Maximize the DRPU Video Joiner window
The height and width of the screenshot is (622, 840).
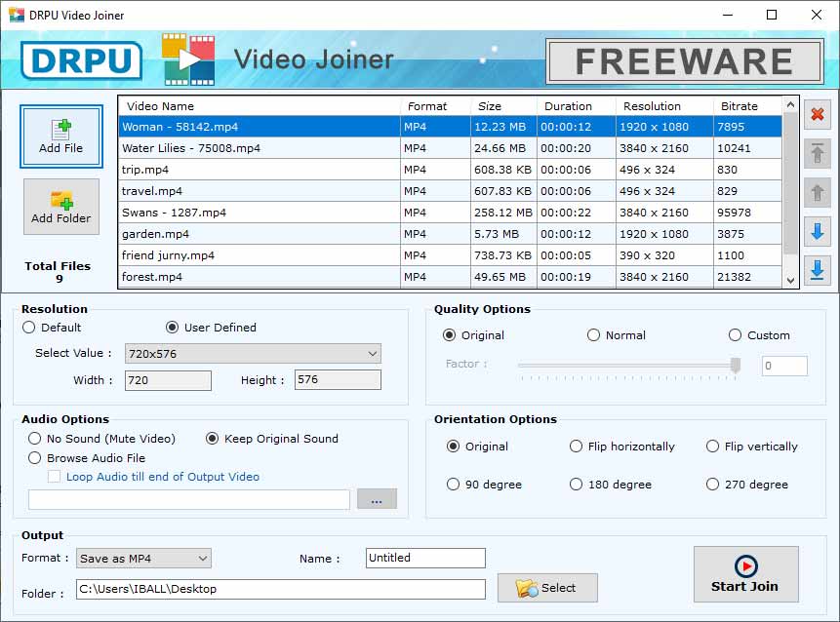point(772,15)
